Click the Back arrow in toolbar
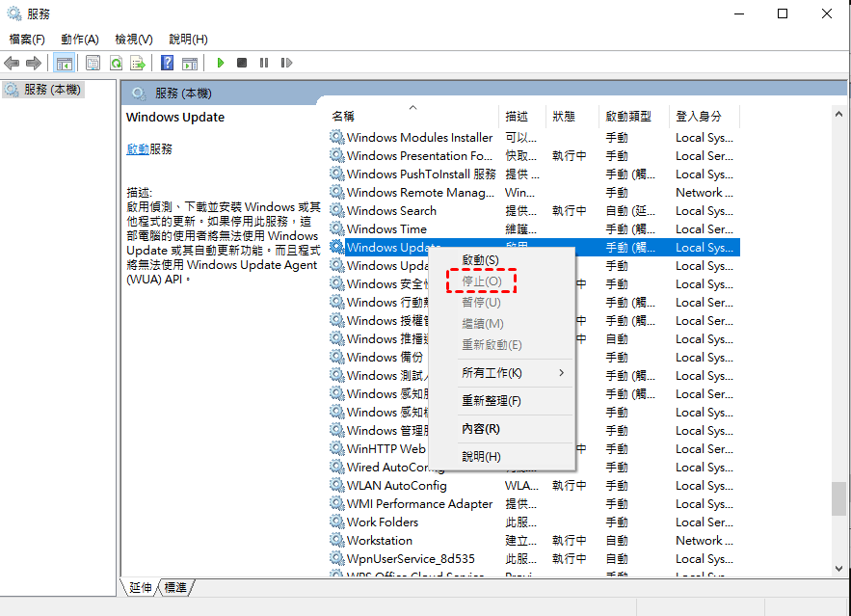Screen dimensions: 851x616 (x=12, y=63)
